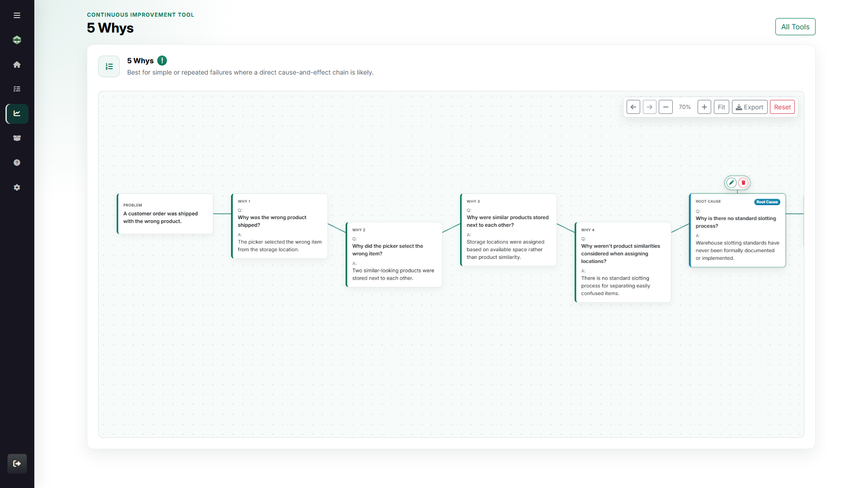Open settings gear in sidebar
868x488 pixels.
click(x=17, y=187)
